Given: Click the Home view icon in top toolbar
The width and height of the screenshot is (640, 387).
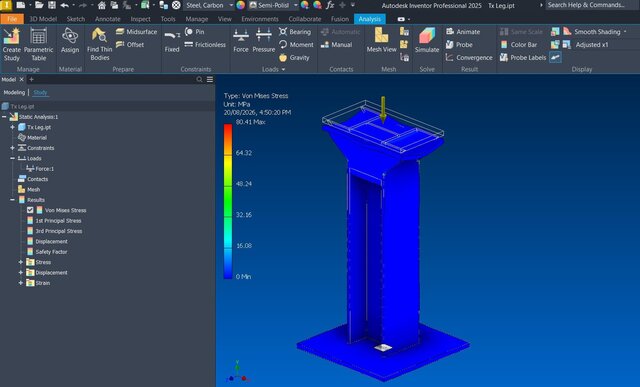Looking at the screenshot, I should pyautogui.click(x=102, y=5).
